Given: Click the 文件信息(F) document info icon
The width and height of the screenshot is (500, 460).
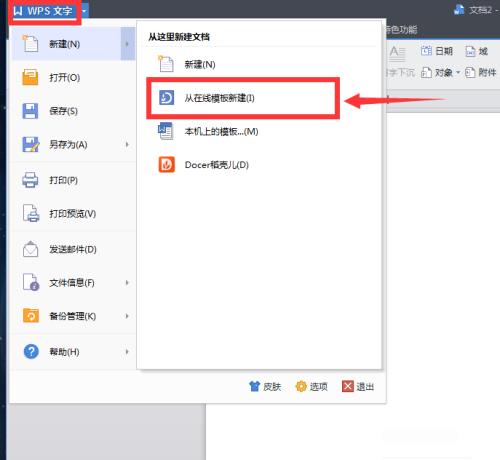Looking at the screenshot, I should [x=31, y=282].
